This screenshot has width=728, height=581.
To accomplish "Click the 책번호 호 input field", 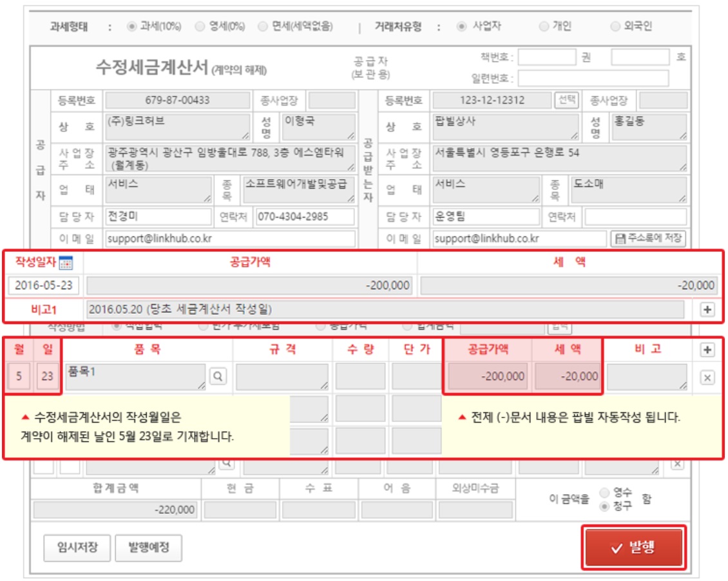I will [x=640, y=57].
